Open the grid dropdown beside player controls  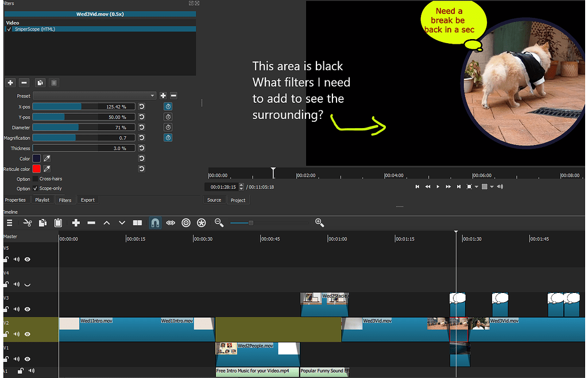coord(491,187)
